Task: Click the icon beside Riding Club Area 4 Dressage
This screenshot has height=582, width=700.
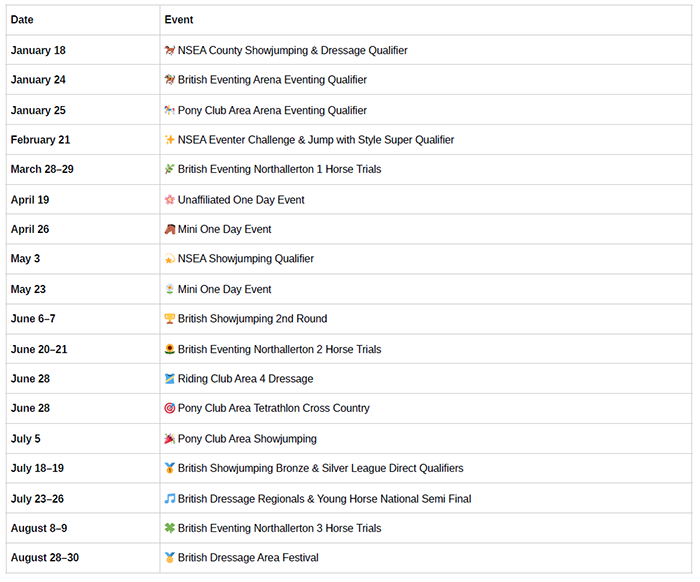Action: (170, 379)
